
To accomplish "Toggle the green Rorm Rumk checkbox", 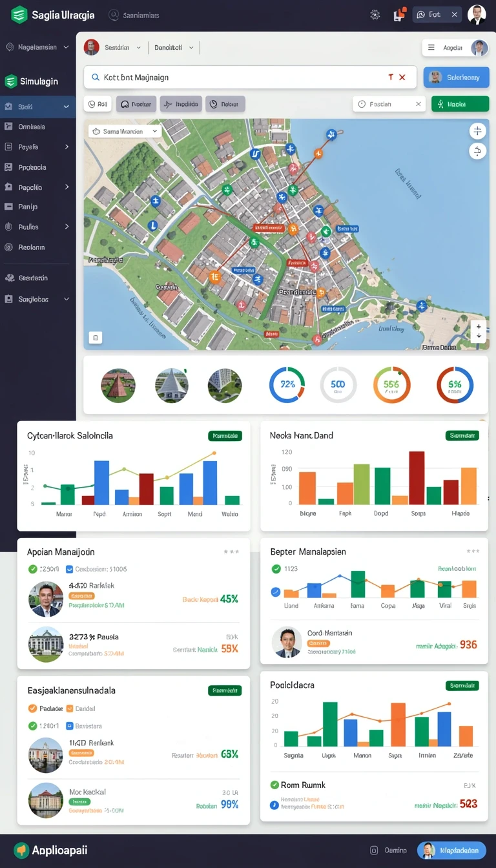I will pyautogui.click(x=274, y=785).
